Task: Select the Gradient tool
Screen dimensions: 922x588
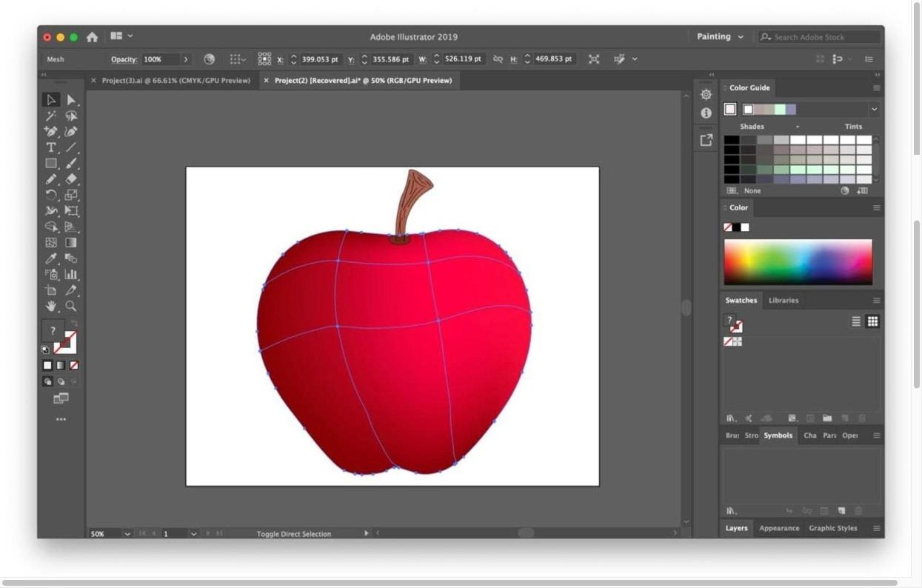Action: click(x=71, y=242)
